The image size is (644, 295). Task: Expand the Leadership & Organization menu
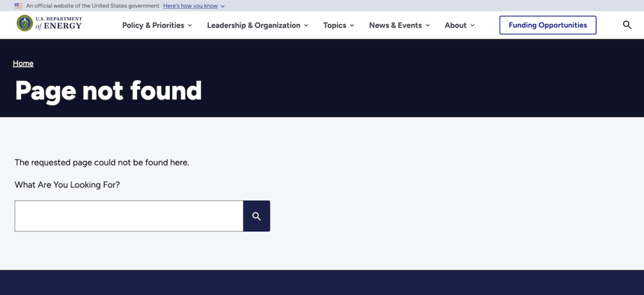point(258,25)
